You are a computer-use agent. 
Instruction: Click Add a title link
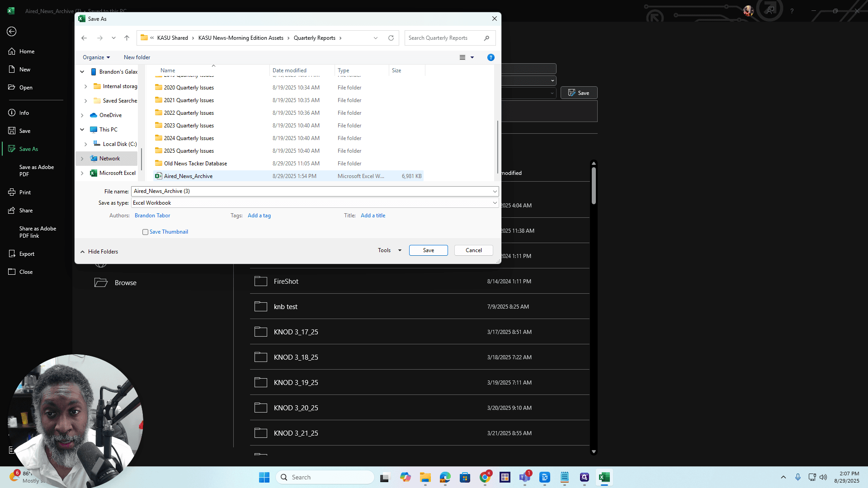click(373, 216)
